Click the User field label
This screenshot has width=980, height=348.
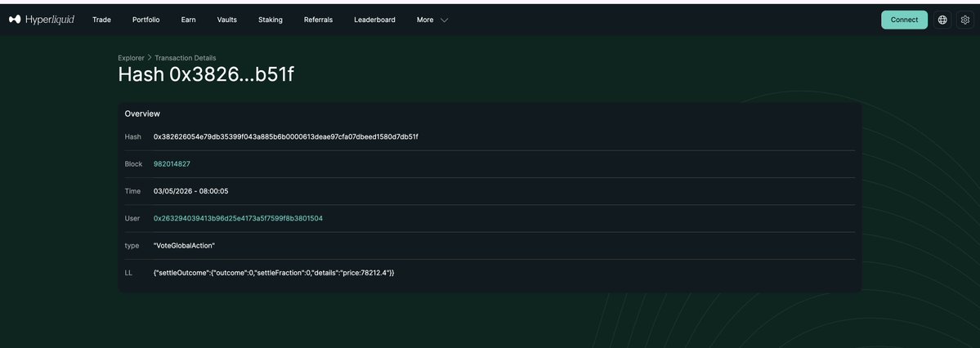point(132,219)
